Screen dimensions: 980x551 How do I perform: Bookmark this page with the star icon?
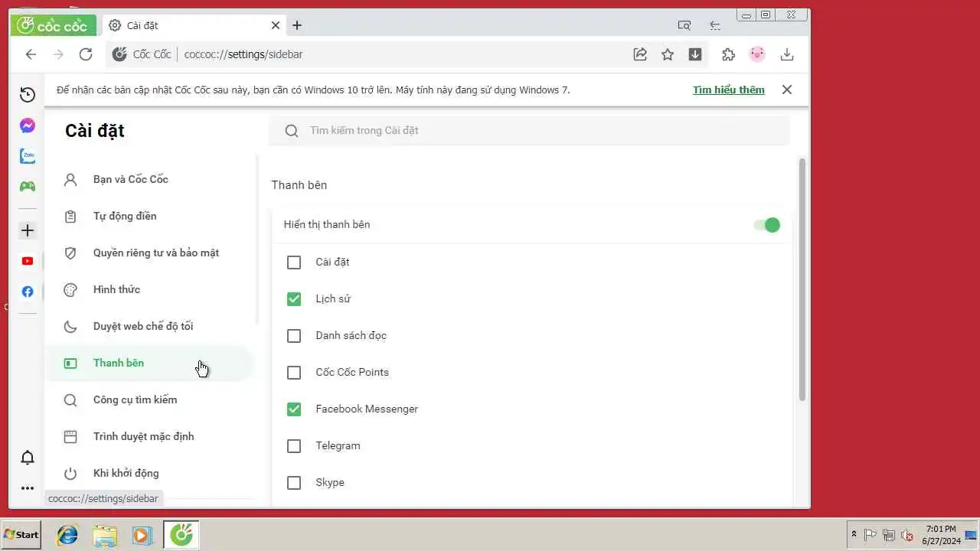668,54
